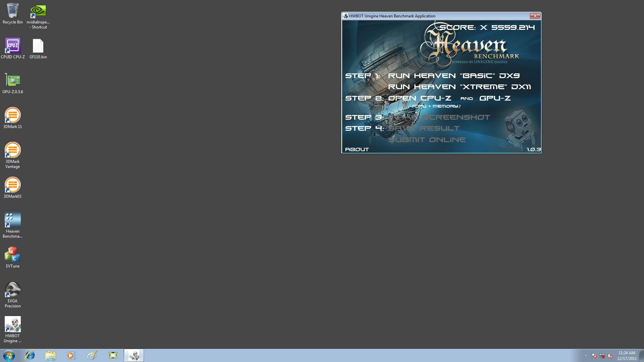Click Take Screenshot in Step 3

[x=439, y=117]
